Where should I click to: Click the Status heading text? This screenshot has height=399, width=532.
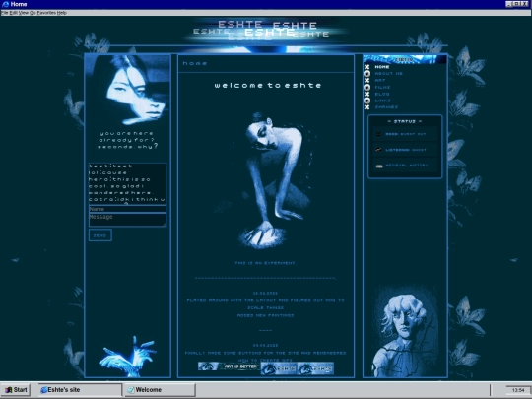point(405,121)
